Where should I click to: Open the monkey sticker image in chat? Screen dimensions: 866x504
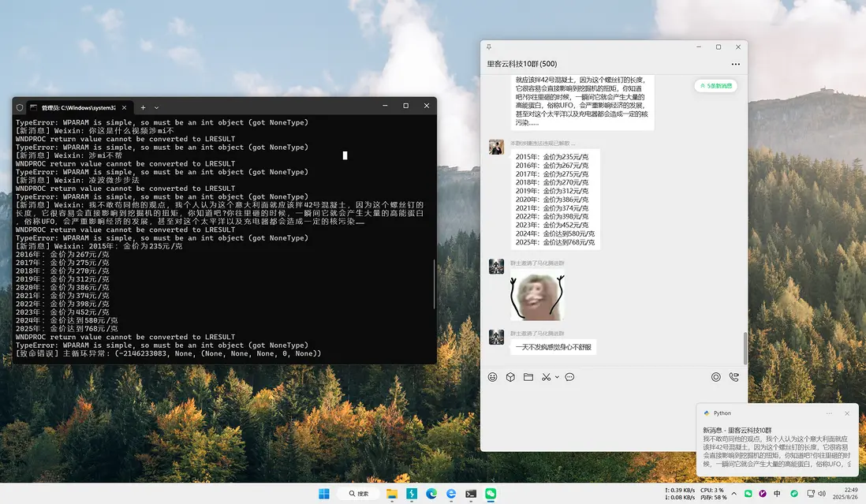[x=537, y=295]
